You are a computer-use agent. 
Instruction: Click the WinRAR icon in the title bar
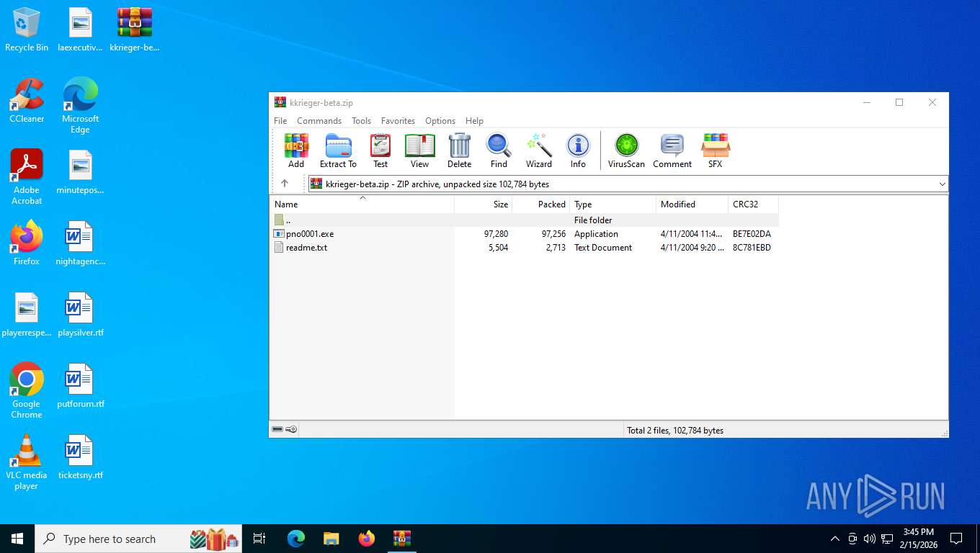click(280, 102)
